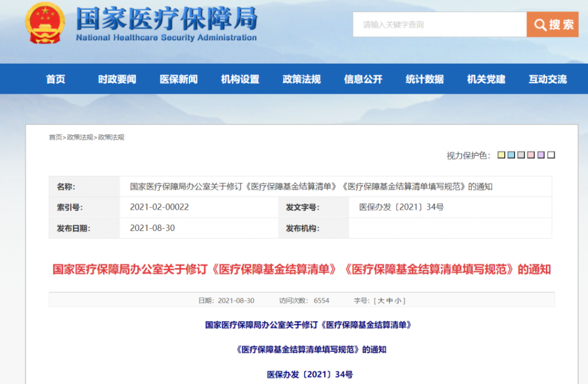The image size is (588, 384).
Task: Click the site title 国家医疗保障局
Action: pos(167,18)
